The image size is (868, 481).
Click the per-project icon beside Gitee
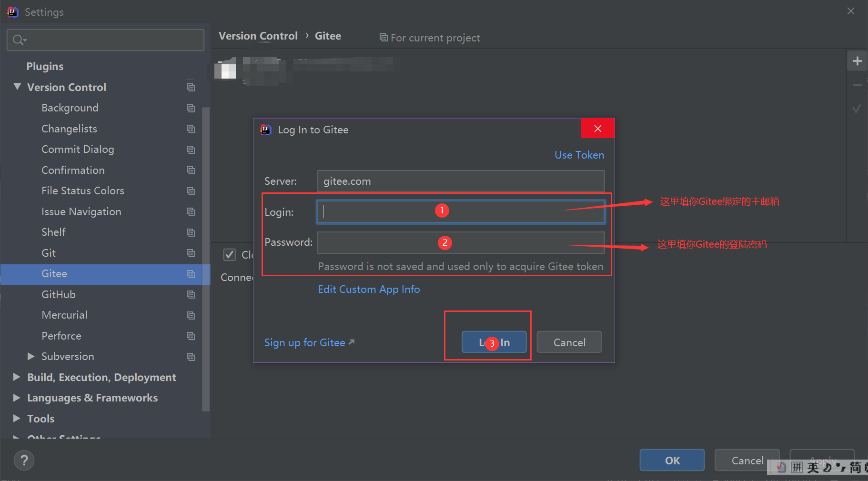pyautogui.click(x=191, y=274)
